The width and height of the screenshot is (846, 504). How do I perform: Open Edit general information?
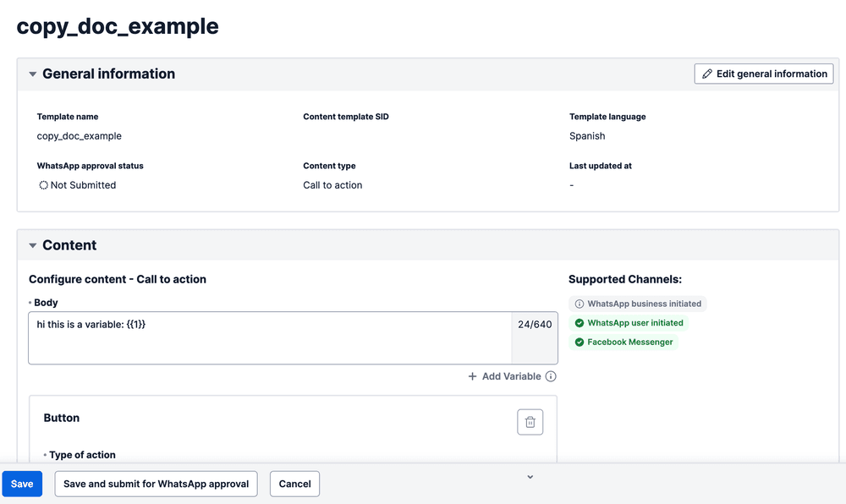point(763,74)
